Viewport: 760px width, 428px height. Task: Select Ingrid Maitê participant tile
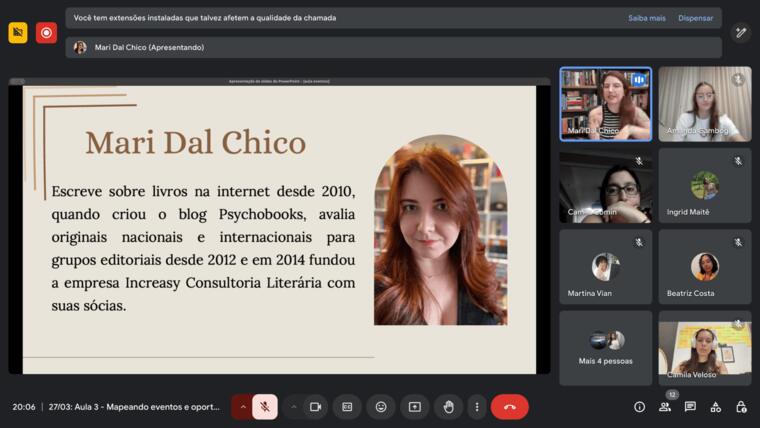coord(705,186)
